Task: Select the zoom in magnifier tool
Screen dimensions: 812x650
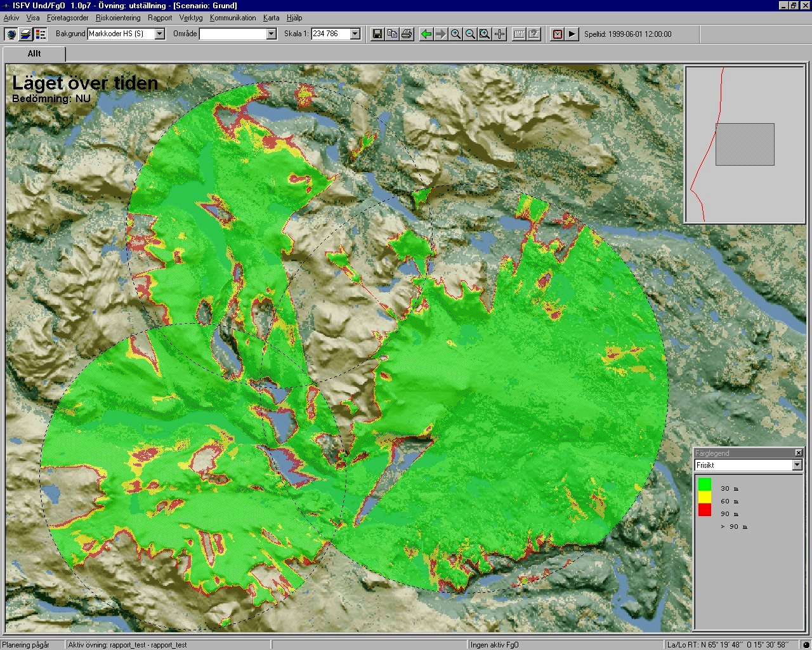Action: point(455,34)
